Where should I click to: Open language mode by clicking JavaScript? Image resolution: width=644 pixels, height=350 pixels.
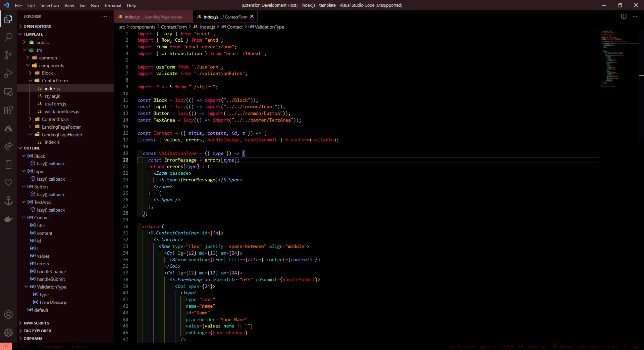537,346
